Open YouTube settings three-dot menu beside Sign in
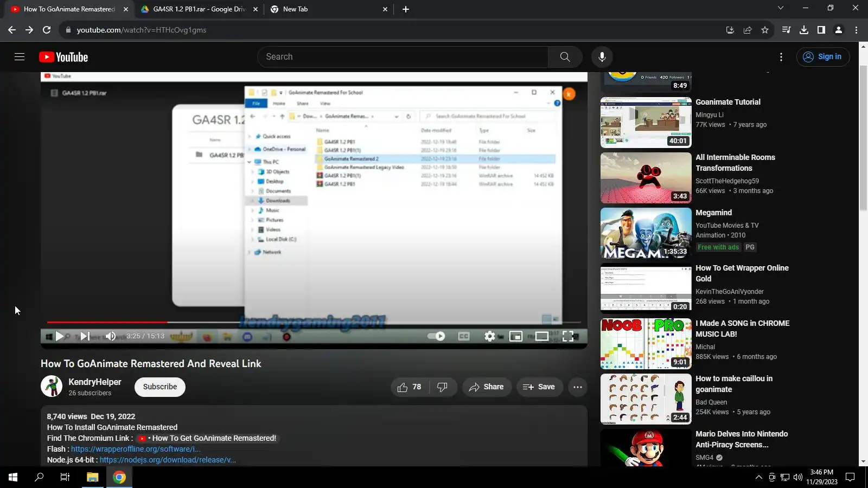Image resolution: width=868 pixels, height=488 pixels. coord(781,57)
